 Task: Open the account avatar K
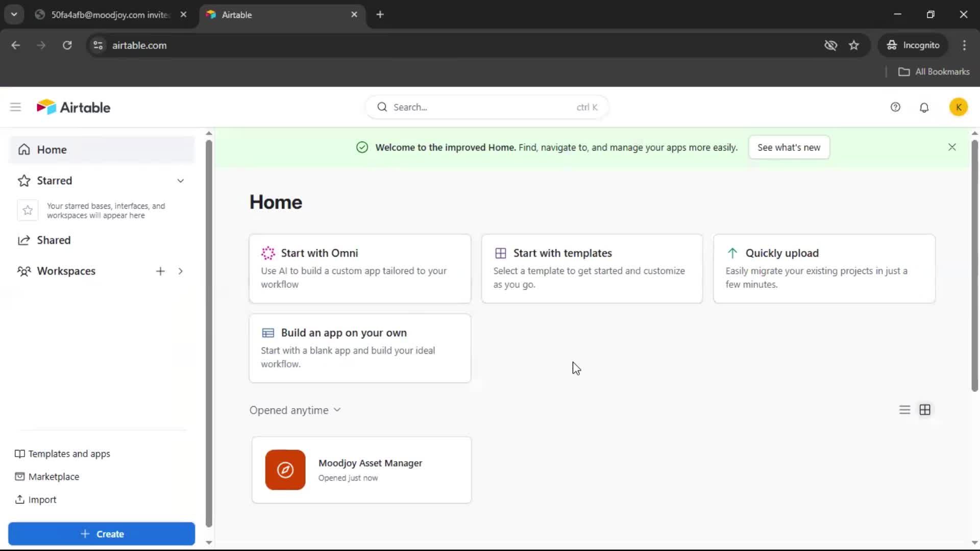click(959, 107)
